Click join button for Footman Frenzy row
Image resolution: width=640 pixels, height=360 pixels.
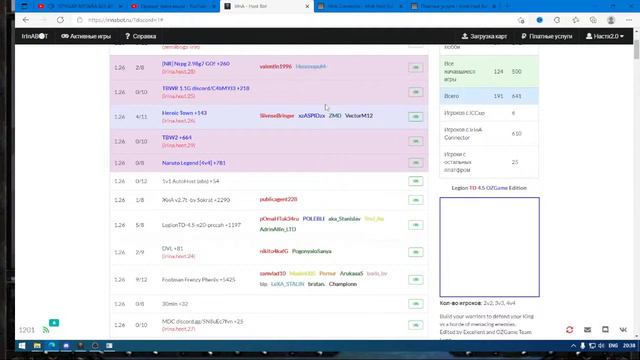coord(416,280)
